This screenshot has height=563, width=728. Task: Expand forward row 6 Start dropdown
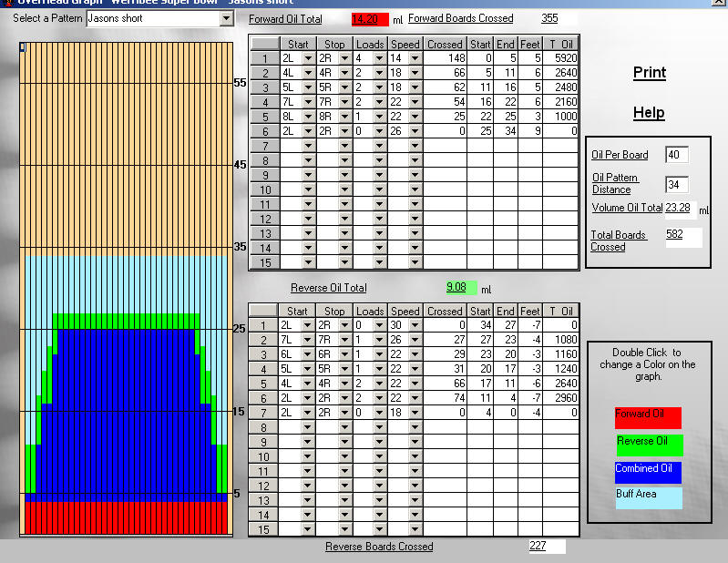coord(308,131)
